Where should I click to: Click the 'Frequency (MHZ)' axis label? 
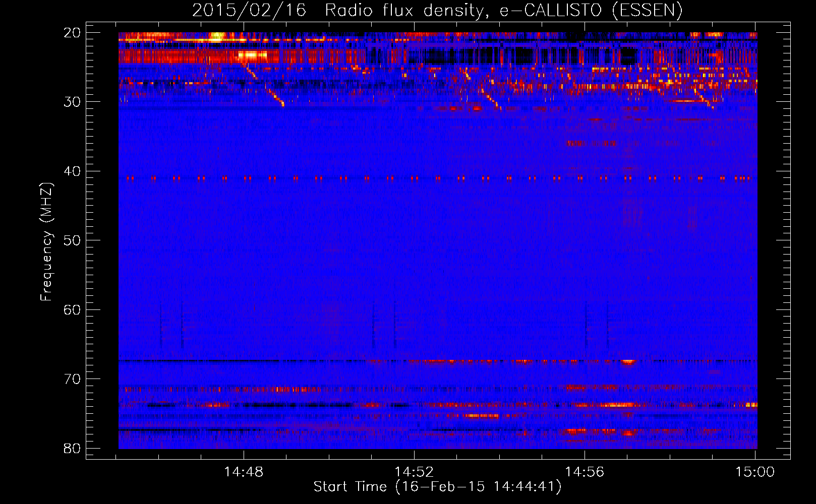46,242
